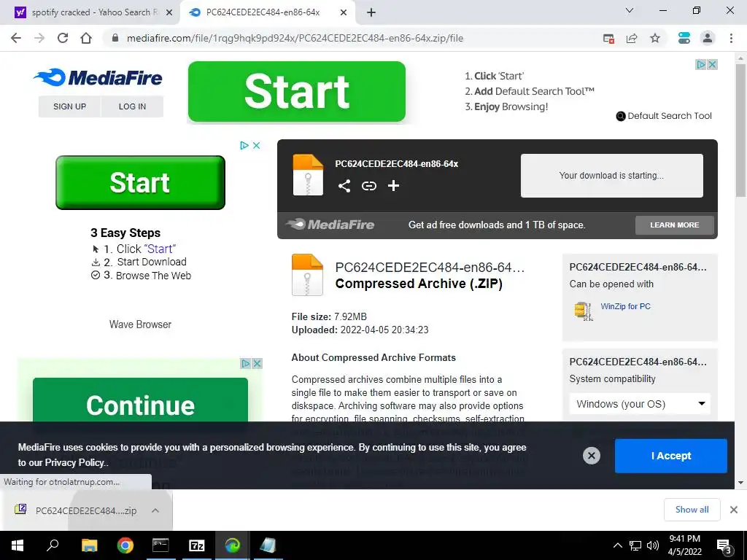Click the Compressed Archive (.ZIP) heading
This screenshot has width=747, height=560.
(419, 284)
